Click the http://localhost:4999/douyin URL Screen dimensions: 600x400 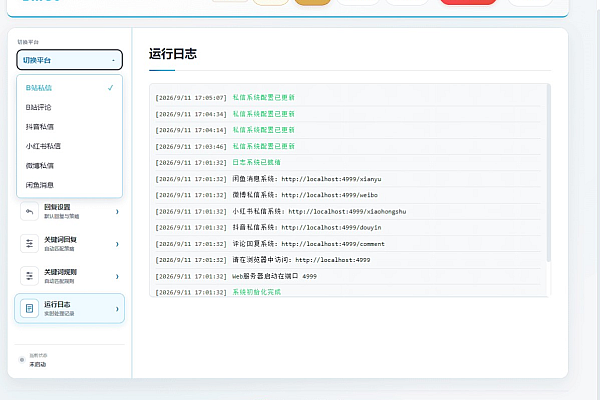[331, 227]
